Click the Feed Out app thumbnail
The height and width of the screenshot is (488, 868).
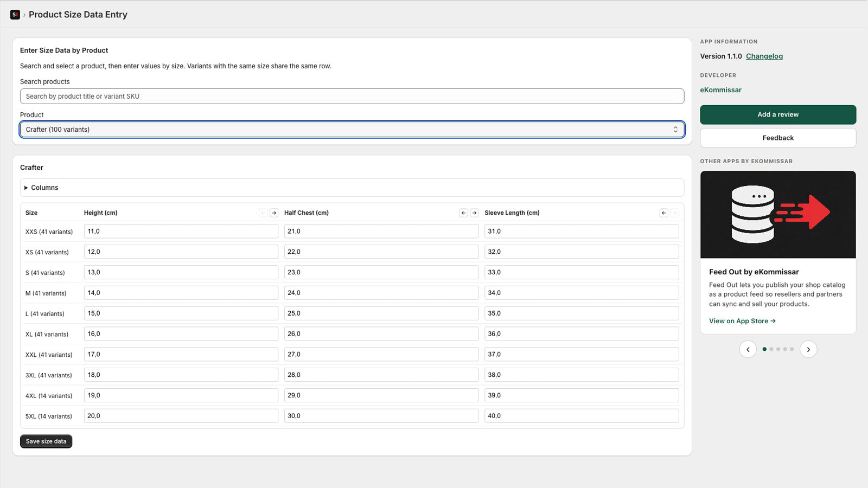point(777,214)
